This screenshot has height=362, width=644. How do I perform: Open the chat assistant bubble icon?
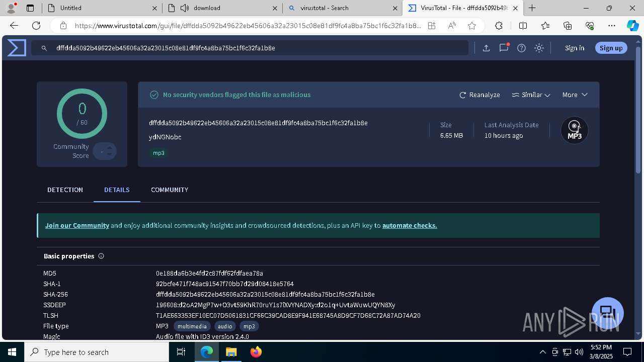click(x=608, y=313)
